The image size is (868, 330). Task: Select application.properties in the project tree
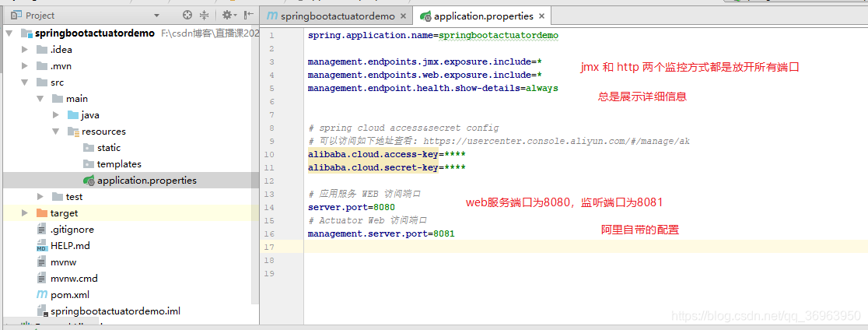click(147, 181)
